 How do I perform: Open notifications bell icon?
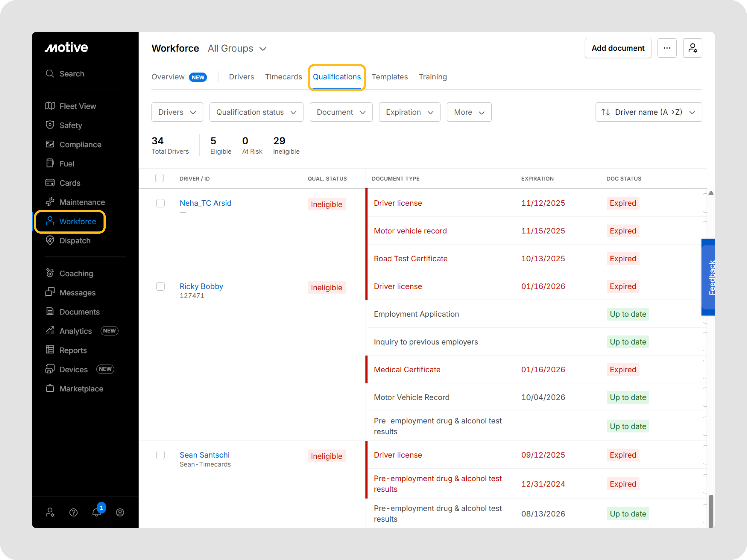tap(97, 513)
